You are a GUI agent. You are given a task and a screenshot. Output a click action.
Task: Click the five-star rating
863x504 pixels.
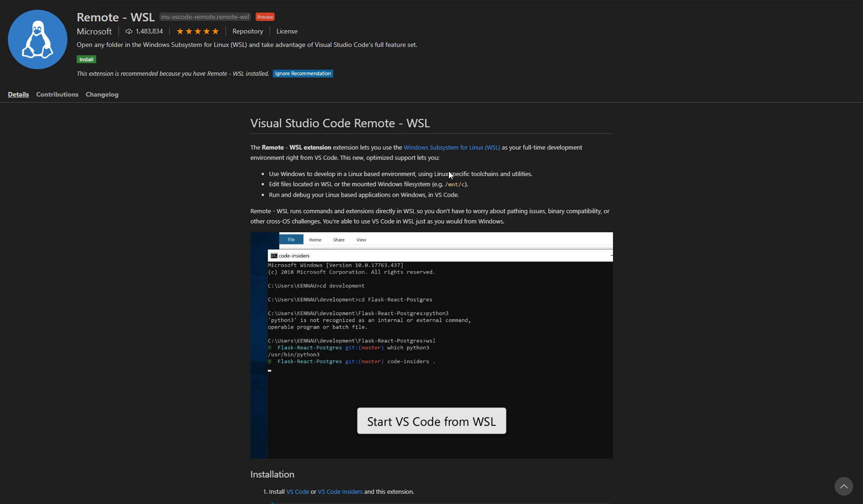tap(198, 31)
